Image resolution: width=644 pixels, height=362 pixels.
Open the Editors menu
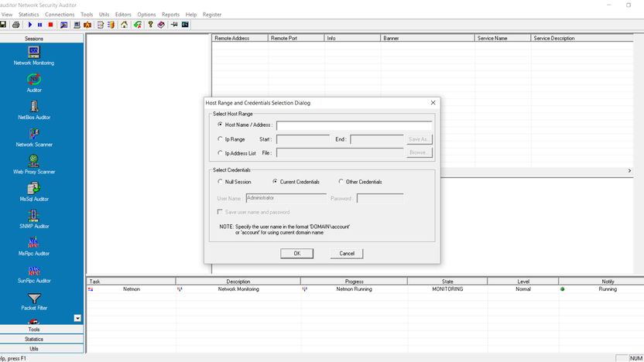coord(123,15)
